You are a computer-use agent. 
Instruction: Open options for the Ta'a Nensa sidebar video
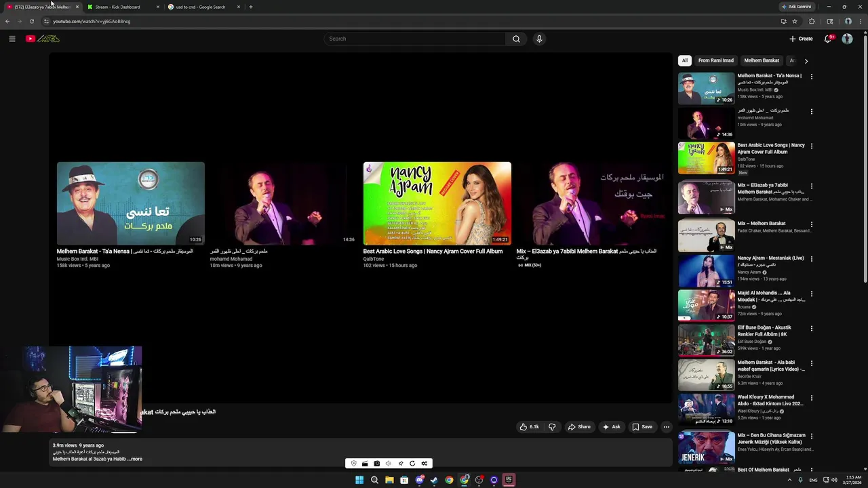[811, 77]
